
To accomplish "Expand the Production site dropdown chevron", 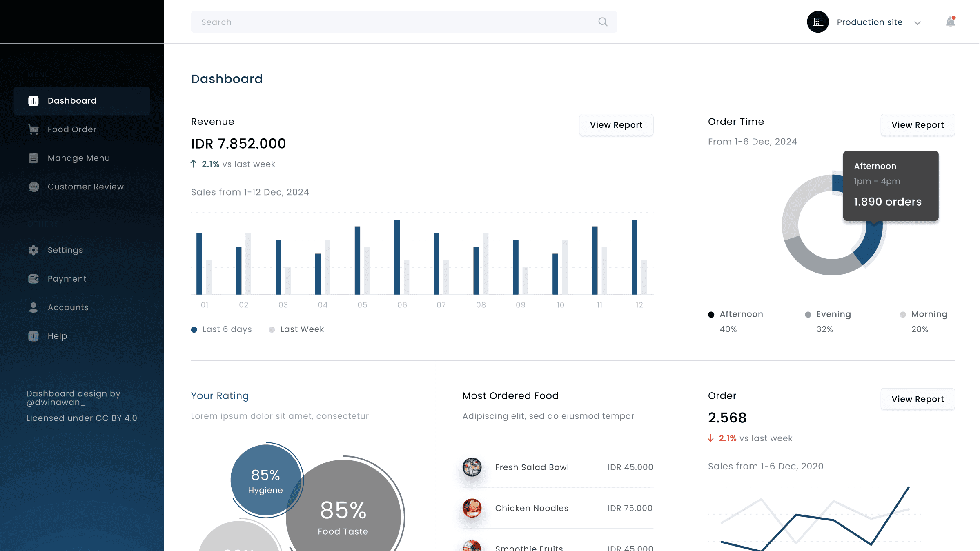I will (x=918, y=23).
